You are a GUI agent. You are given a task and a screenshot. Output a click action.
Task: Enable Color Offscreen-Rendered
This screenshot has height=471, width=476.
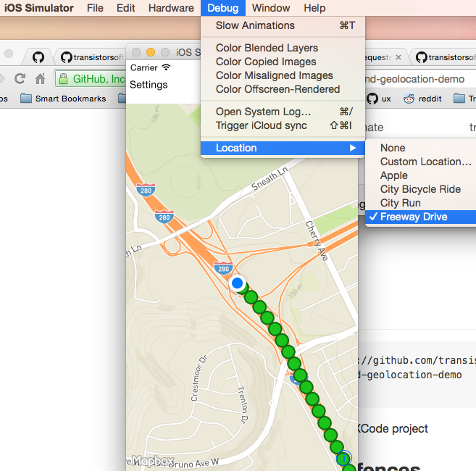click(x=283, y=89)
